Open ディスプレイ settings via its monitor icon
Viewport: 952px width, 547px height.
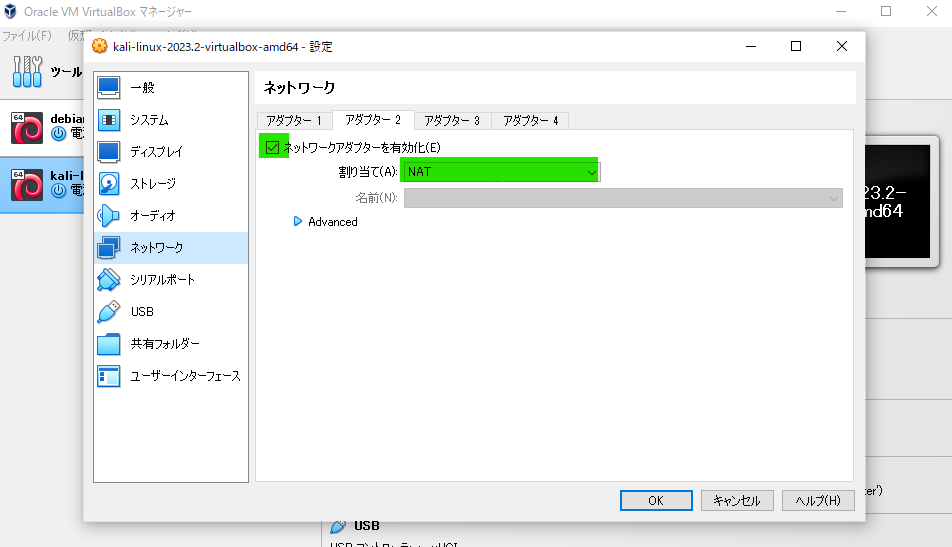point(109,152)
